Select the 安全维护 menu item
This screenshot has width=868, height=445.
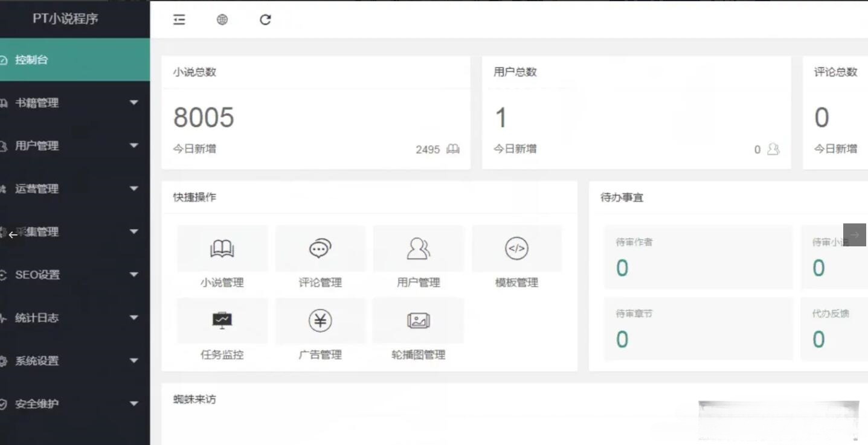[x=75, y=404]
